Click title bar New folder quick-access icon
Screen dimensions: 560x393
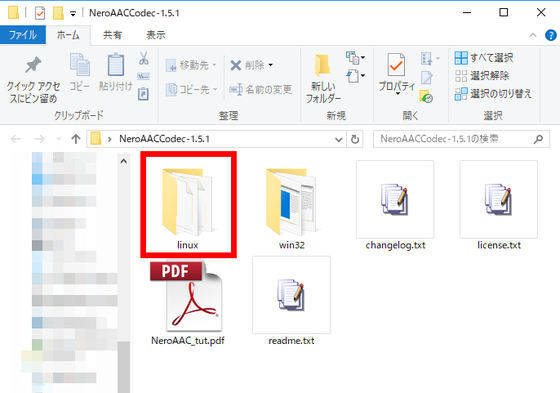[x=58, y=13]
